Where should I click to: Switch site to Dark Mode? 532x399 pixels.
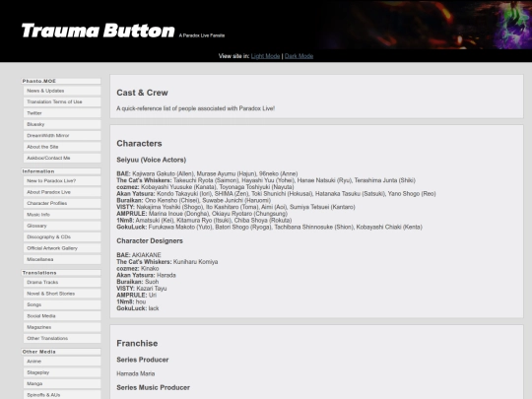[299, 56]
